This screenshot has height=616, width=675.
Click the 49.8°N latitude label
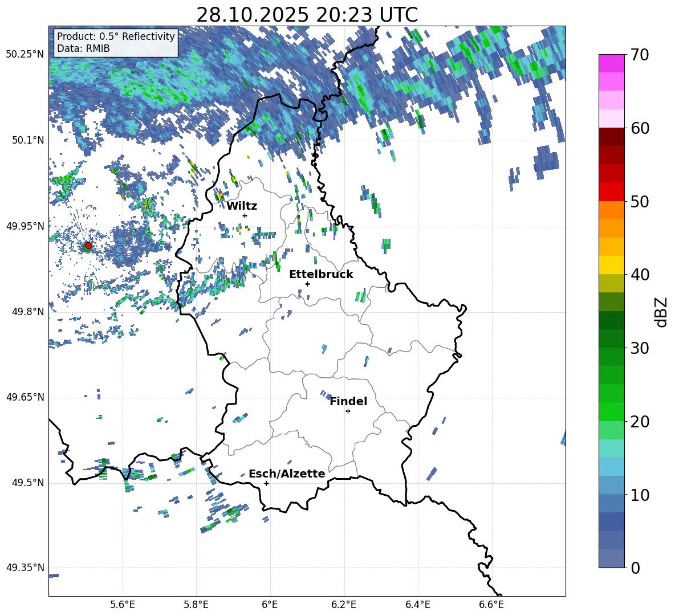point(27,312)
